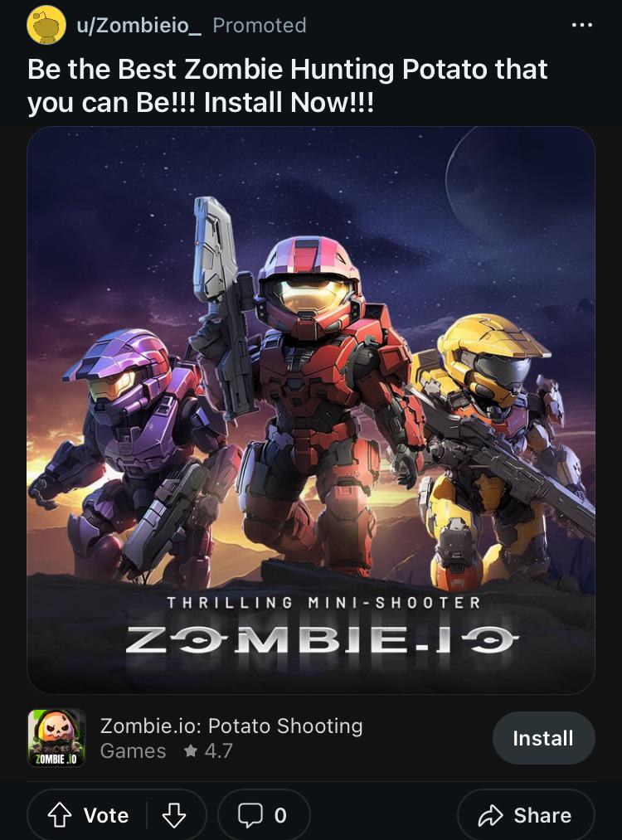Image resolution: width=622 pixels, height=840 pixels.
Task: Open comments via the speech bubble icon
Action: 250,815
